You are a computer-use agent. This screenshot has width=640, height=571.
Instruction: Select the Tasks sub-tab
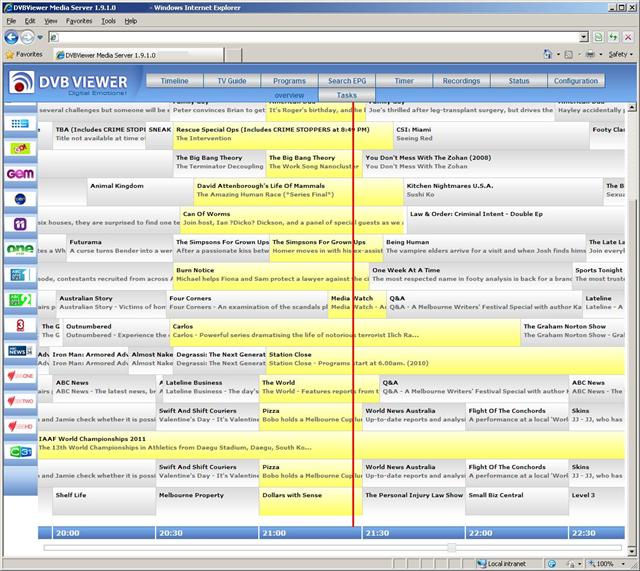point(347,95)
